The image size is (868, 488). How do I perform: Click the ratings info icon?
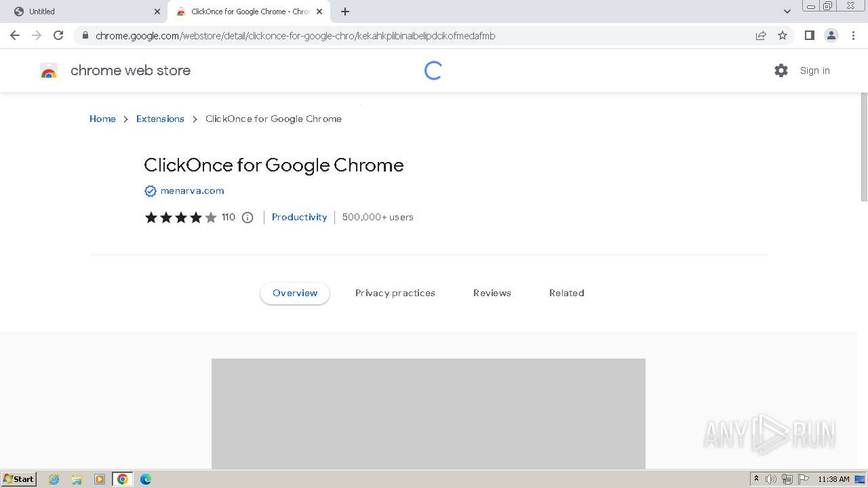click(248, 218)
